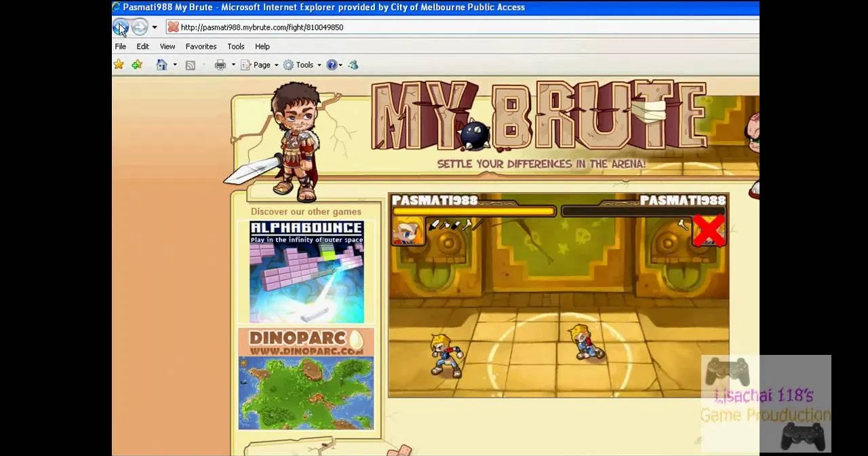This screenshot has height=456, width=868.
Task: Open the Help menu
Action: tap(262, 46)
